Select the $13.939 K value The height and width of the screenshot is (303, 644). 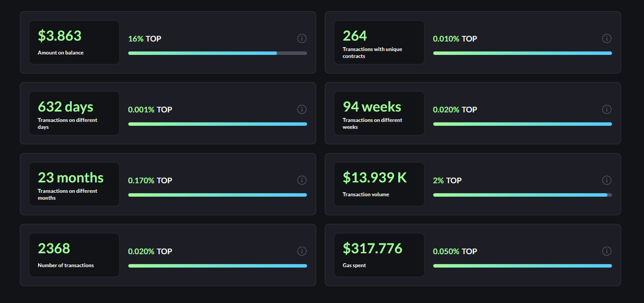375,178
